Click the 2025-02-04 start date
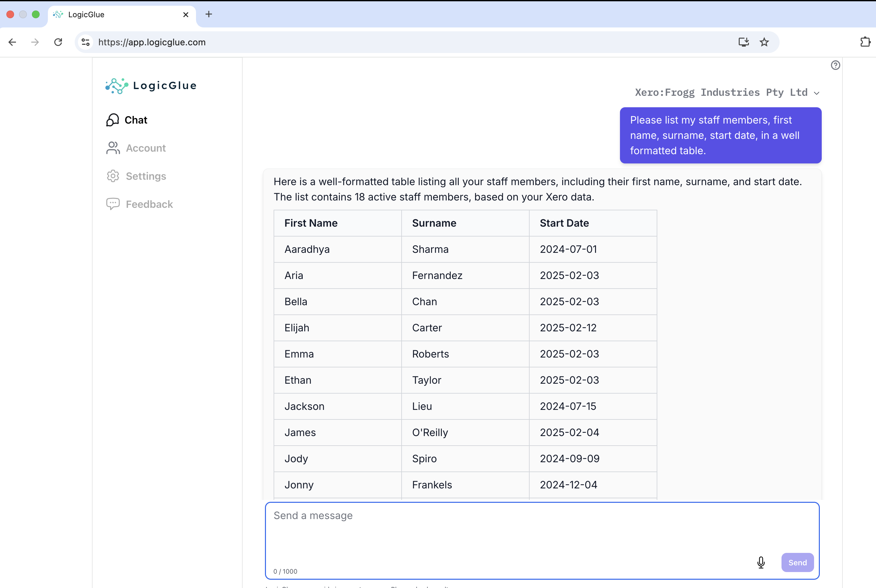 (593, 433)
